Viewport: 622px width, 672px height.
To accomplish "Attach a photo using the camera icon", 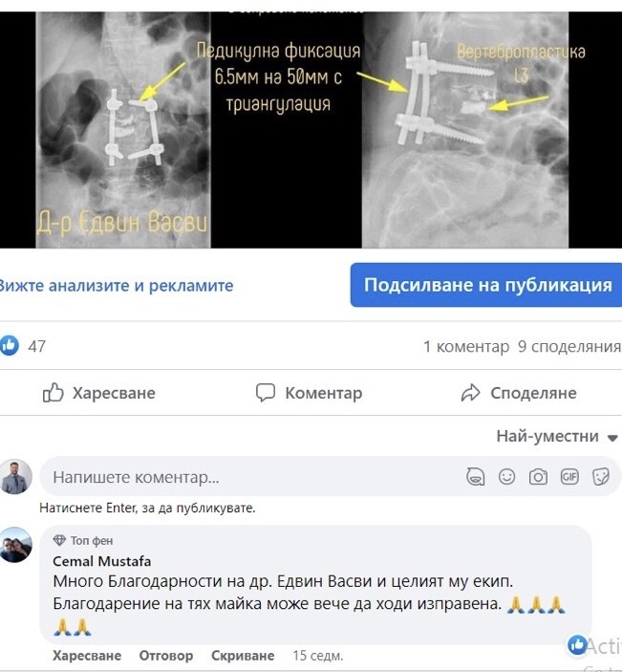I will pyautogui.click(x=538, y=477).
